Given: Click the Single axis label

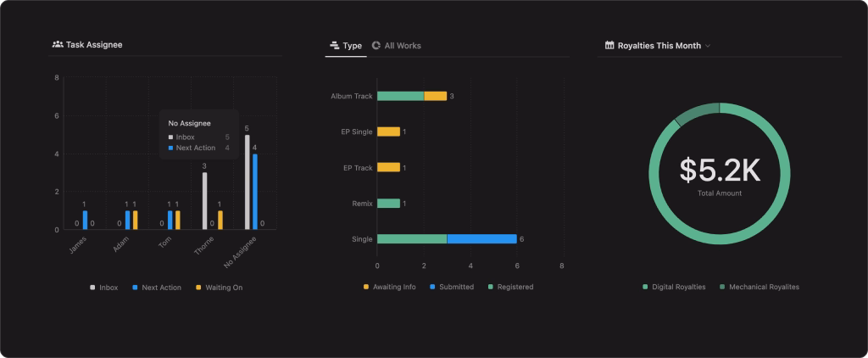Looking at the screenshot, I should (362, 239).
